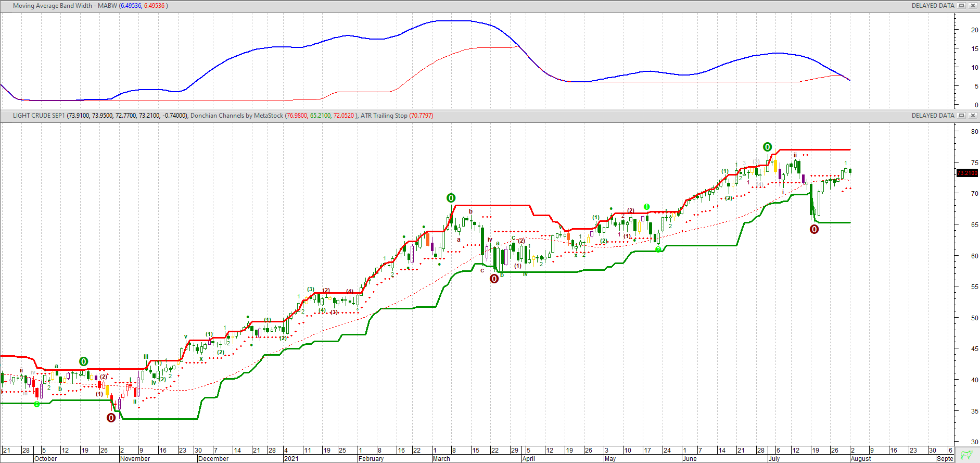Click dark red circled 0 marker in late March
Viewport: 980px width, 463px height.
coord(494,279)
